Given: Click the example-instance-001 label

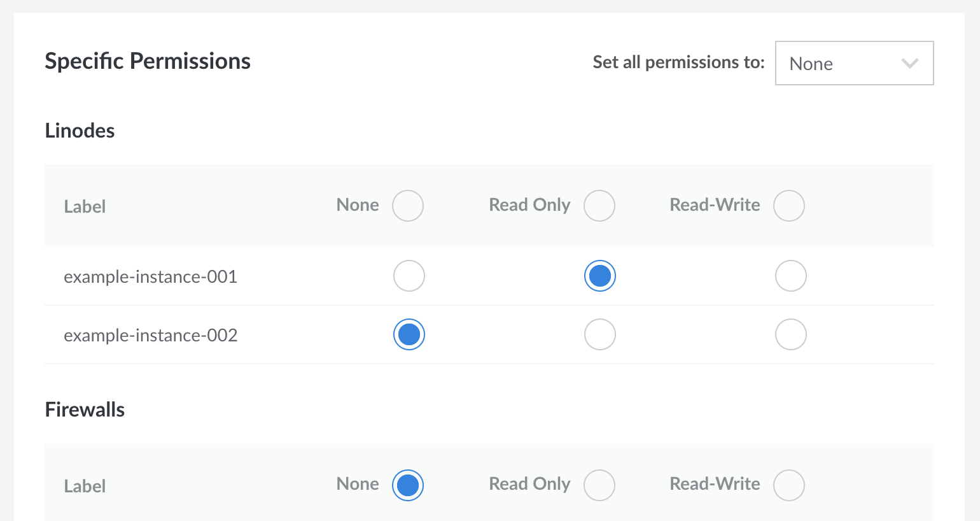Looking at the screenshot, I should (x=150, y=276).
